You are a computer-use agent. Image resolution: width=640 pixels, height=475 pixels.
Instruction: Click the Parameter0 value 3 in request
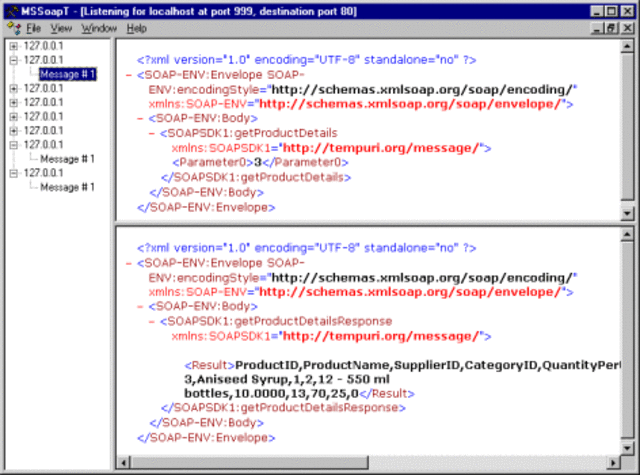258,162
